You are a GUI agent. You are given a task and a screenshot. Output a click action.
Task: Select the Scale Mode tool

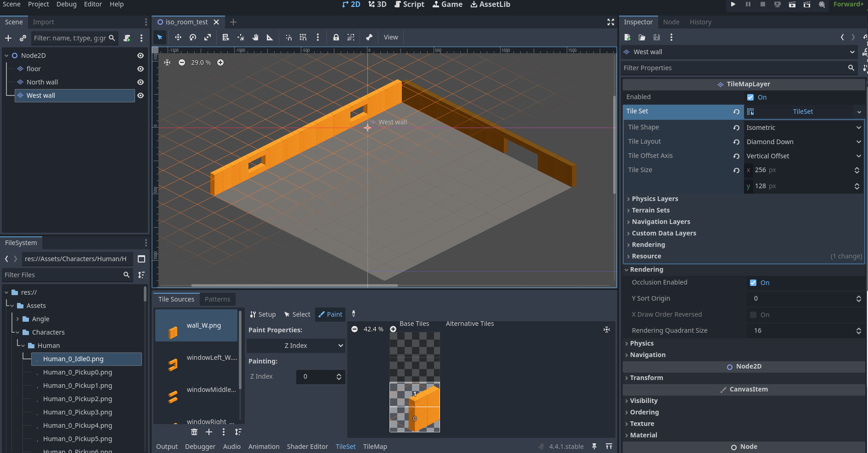click(x=208, y=37)
